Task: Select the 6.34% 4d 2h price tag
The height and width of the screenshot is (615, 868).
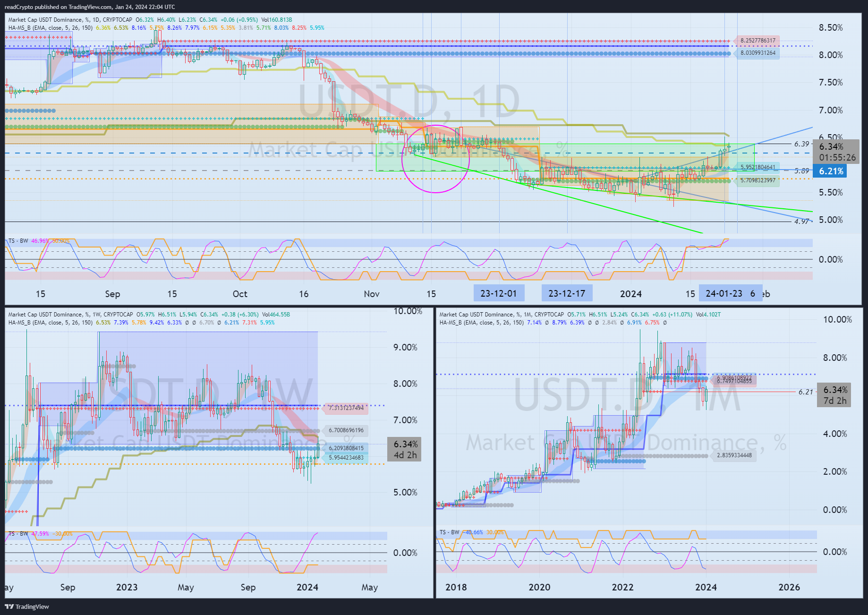Action: click(405, 449)
